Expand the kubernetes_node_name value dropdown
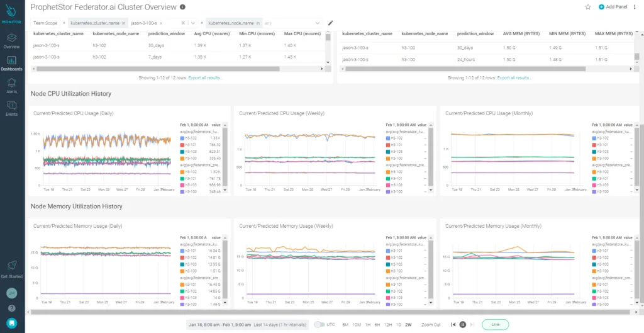Image resolution: width=644 pixels, height=333 pixels. [317, 23]
